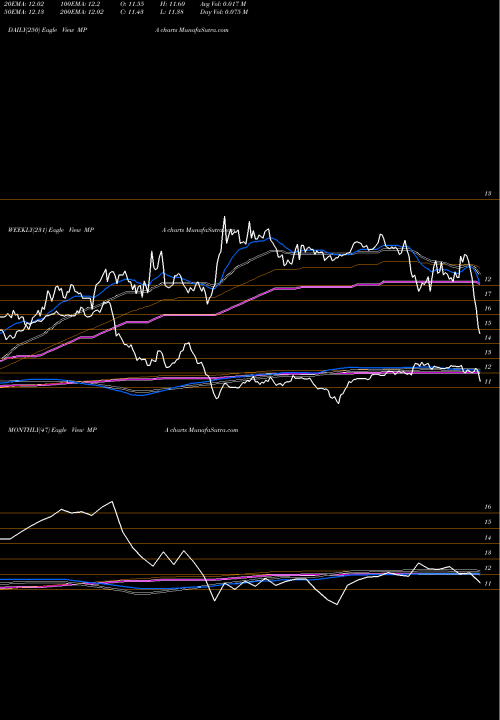500x720 pixels.
Task: Click the 50EMA value in header
Action: pos(26,12)
